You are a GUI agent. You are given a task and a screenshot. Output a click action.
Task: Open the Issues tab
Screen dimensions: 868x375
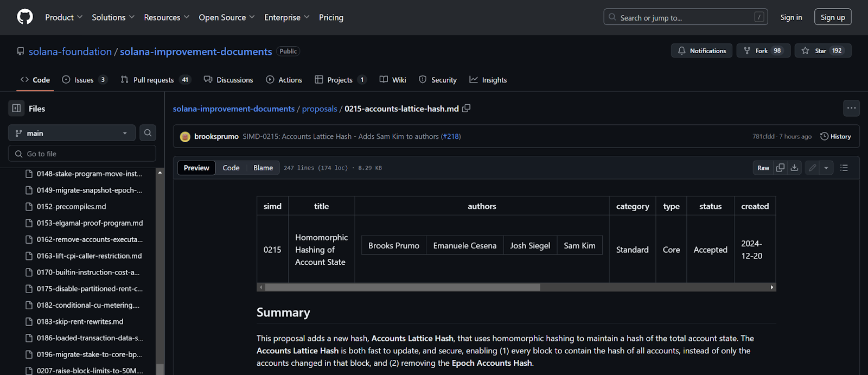pos(85,80)
